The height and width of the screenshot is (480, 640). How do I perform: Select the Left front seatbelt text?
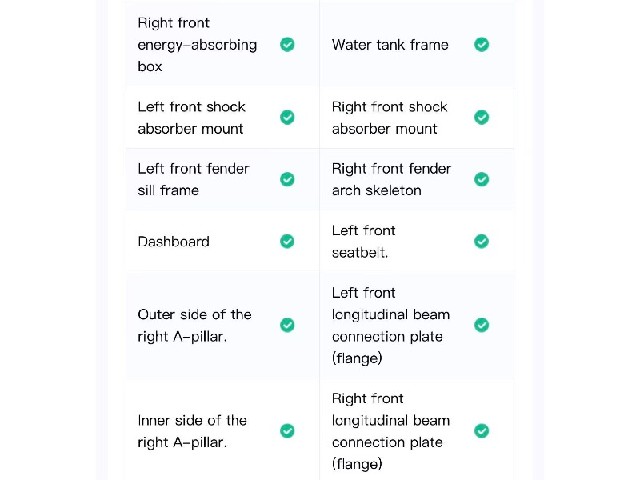coord(363,241)
